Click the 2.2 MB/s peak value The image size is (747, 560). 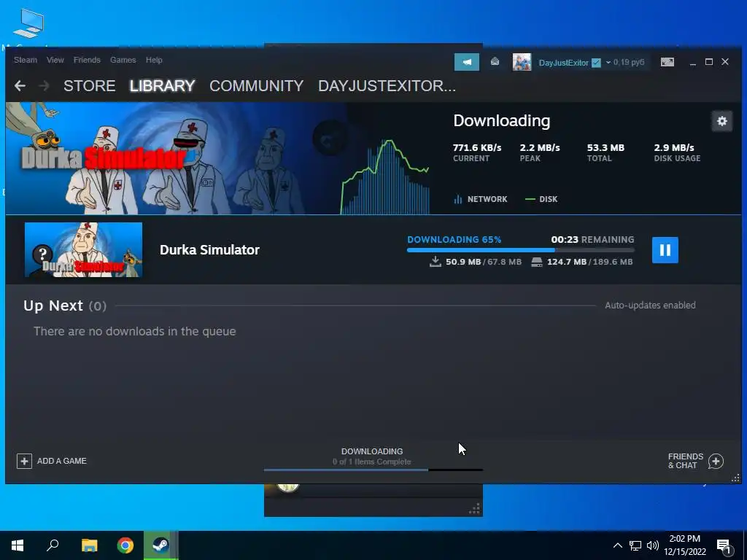(540, 147)
